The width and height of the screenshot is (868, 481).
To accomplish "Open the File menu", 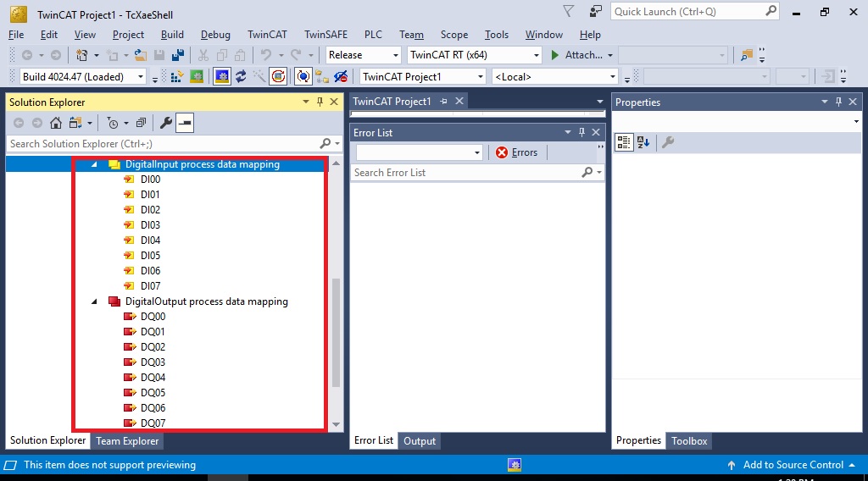I will pos(16,34).
